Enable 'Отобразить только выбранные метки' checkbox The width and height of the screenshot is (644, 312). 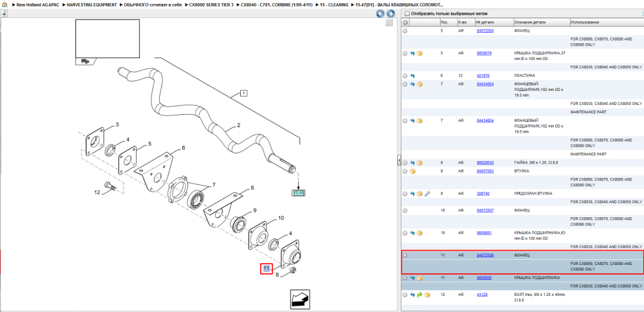[406, 14]
